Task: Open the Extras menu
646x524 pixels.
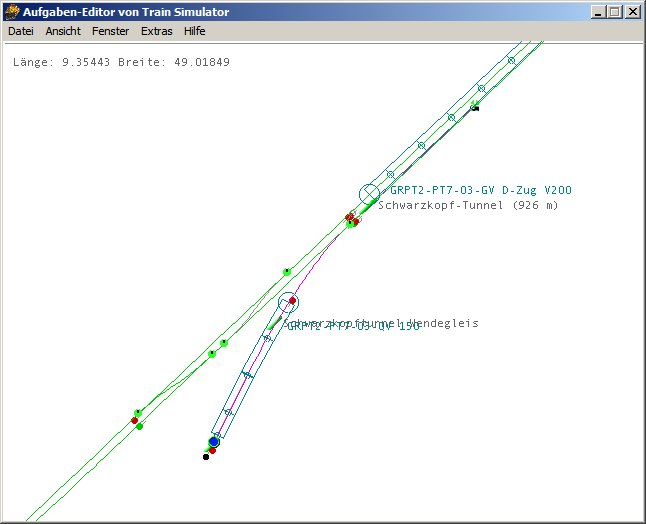Action: click(x=156, y=31)
